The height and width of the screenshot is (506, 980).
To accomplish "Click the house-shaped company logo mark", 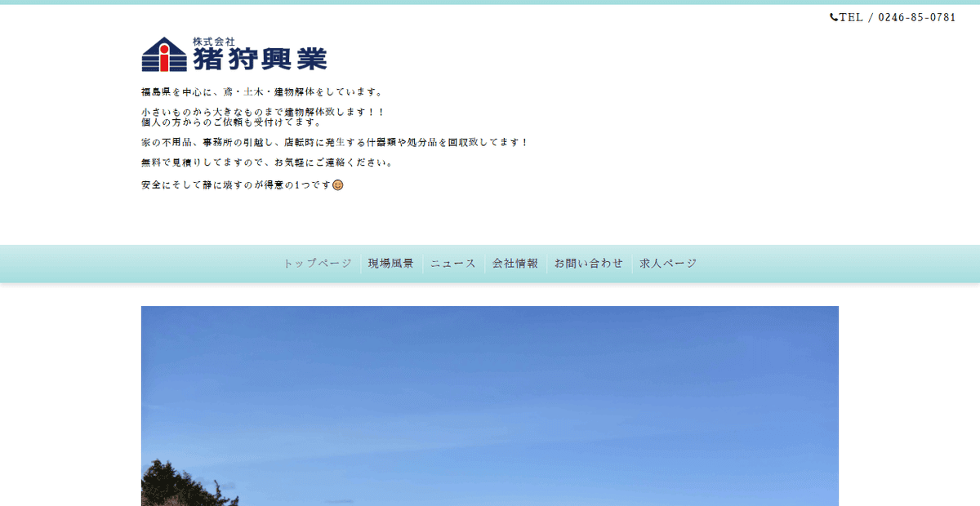I will 163,55.
